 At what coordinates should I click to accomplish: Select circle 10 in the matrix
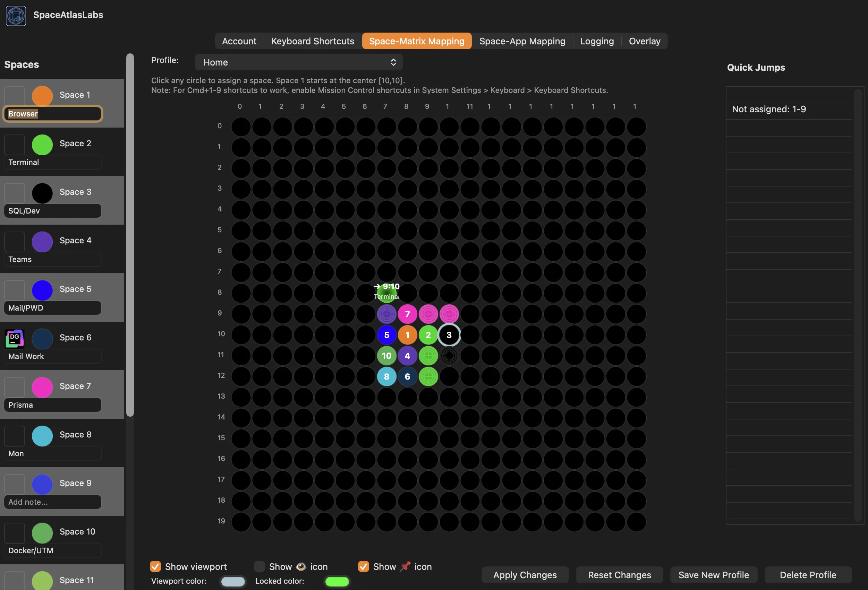386,356
